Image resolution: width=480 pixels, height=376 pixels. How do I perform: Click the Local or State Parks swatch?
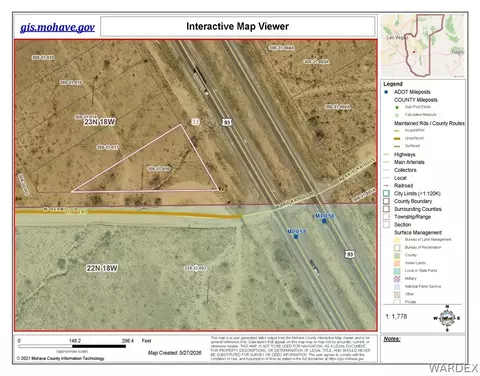[x=397, y=271]
